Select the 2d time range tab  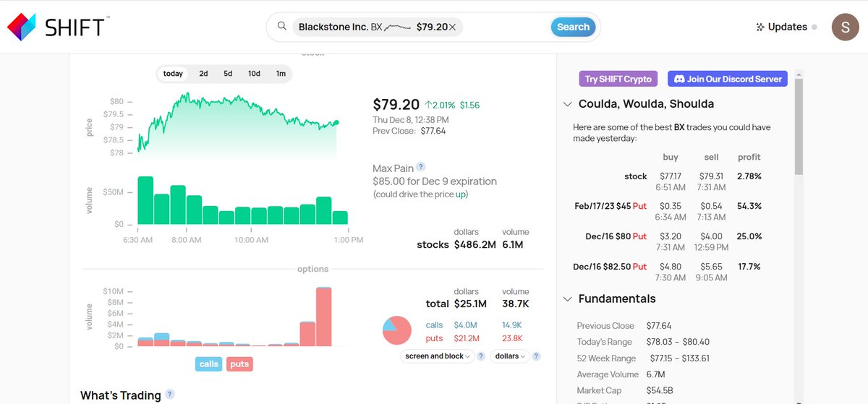204,74
